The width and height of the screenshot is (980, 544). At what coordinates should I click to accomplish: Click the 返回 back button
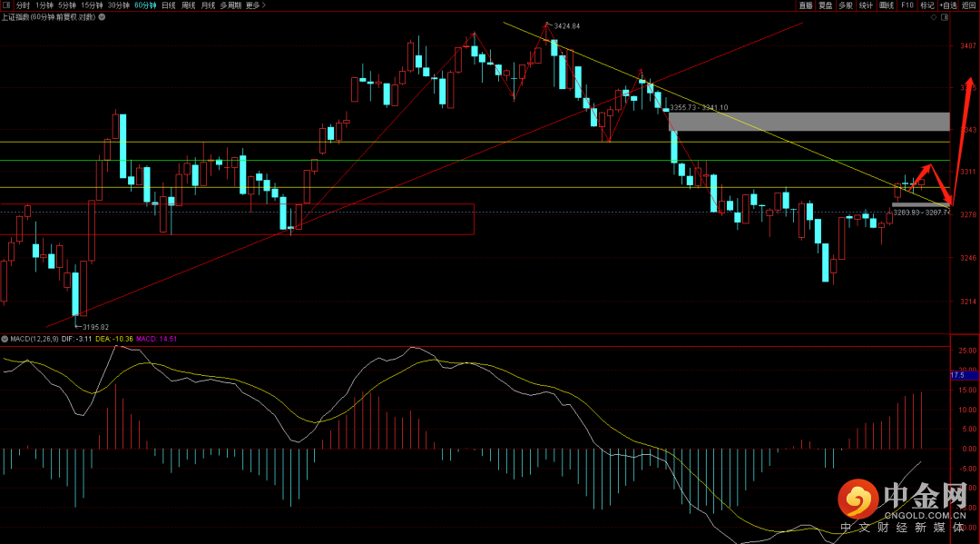coord(969,5)
